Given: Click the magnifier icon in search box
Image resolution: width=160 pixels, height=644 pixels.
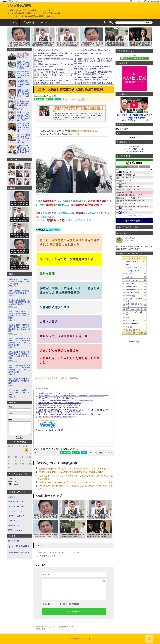Looking at the screenshot, I should pos(117,22).
